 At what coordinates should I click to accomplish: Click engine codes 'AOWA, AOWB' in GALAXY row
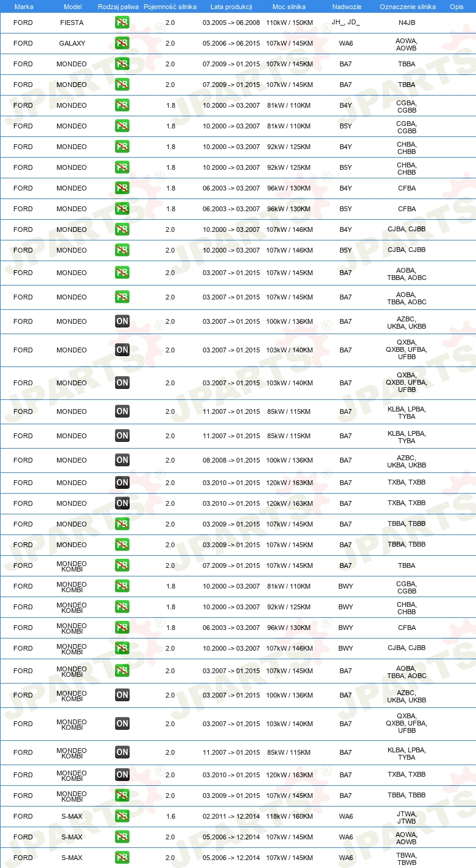coord(407,44)
